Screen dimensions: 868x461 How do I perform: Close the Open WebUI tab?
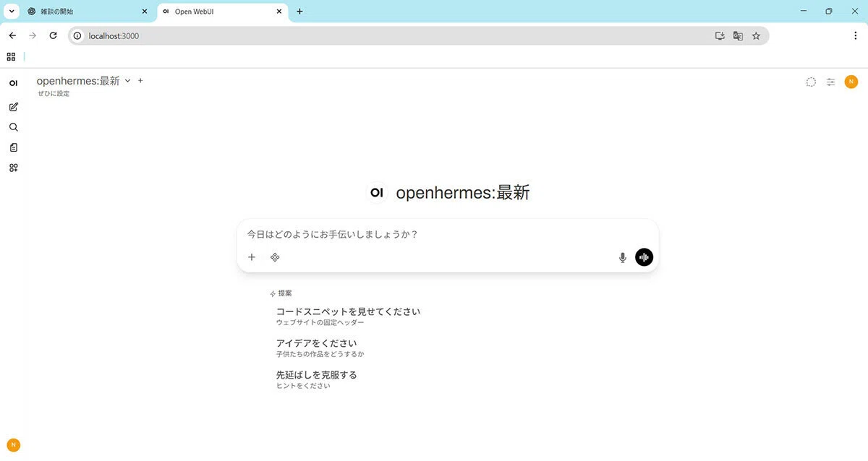[279, 12]
